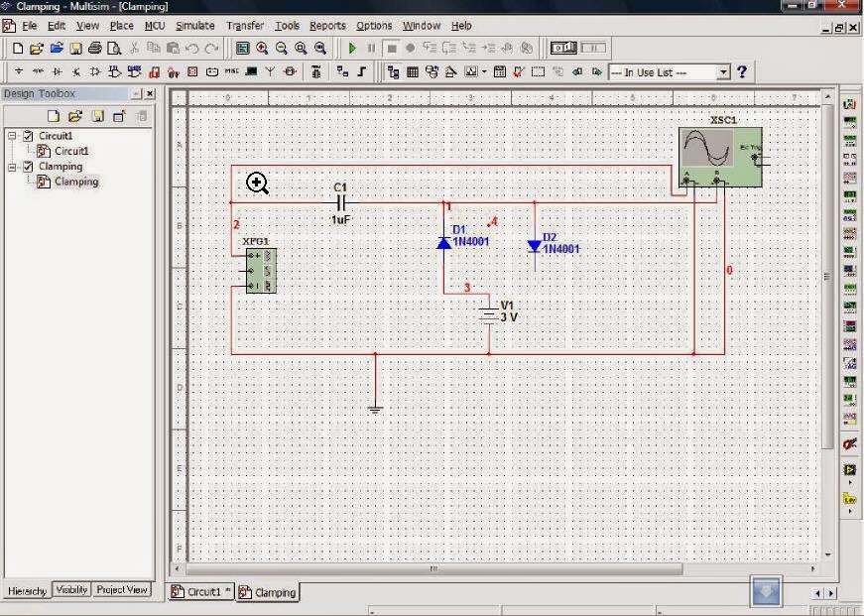The image size is (864, 616).
Task: Open the File menu
Action: (x=29, y=26)
